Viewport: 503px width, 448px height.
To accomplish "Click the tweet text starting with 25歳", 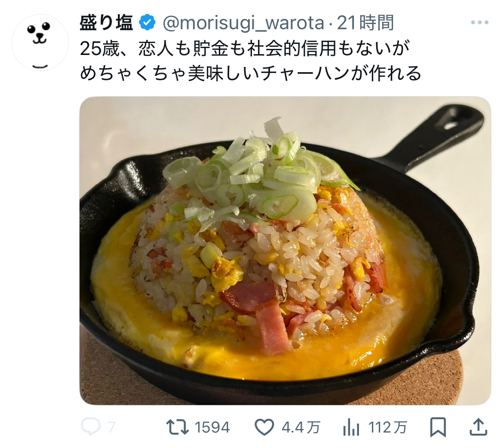I will pos(245,49).
